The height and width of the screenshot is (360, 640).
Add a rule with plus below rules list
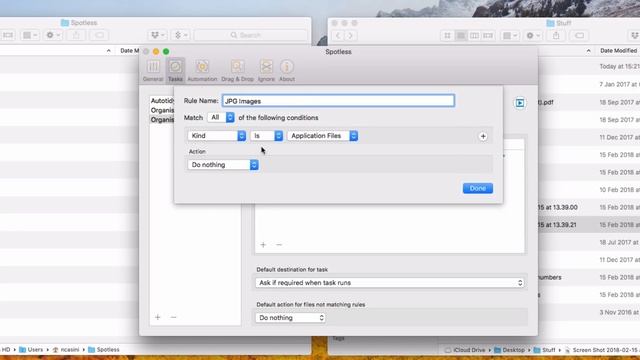(x=263, y=244)
